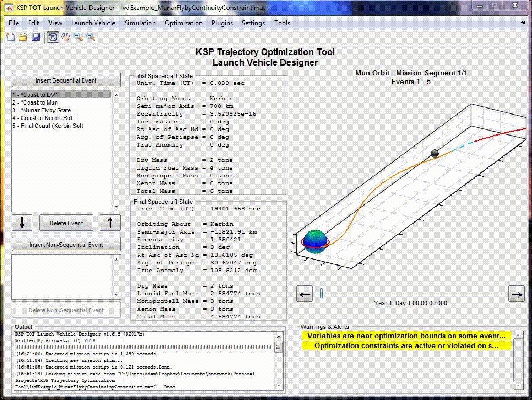Click the menu bar undock arrow
Screen dimensions: 532x400
[523, 23]
